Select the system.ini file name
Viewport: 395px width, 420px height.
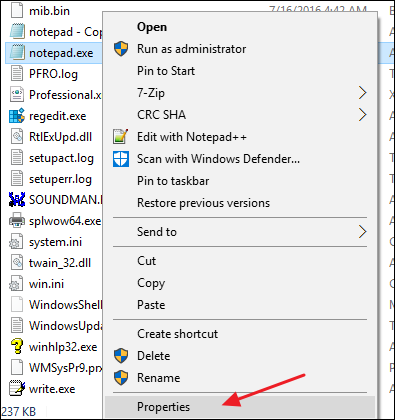point(55,242)
